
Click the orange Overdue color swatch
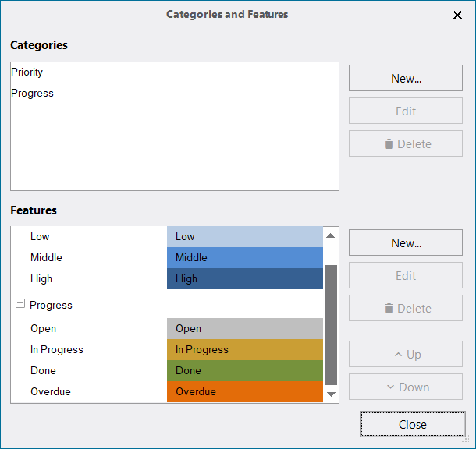click(244, 392)
